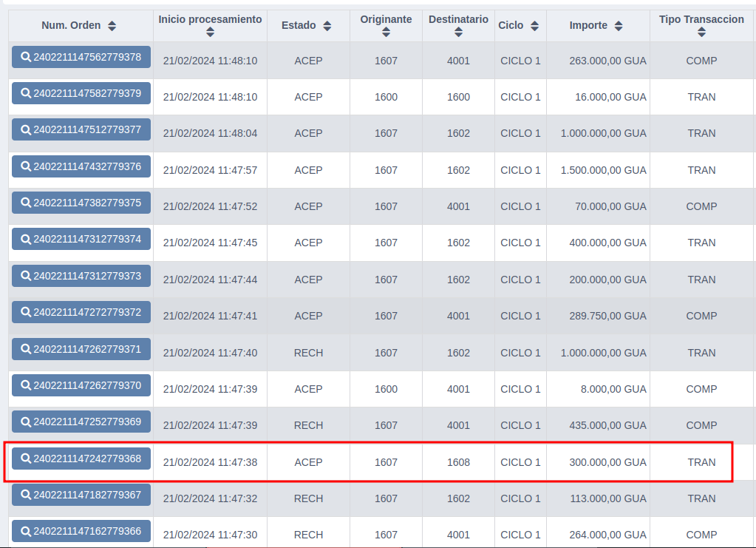Open order 2402211147312779373 details
The height and width of the screenshot is (548, 756).
coord(81,276)
